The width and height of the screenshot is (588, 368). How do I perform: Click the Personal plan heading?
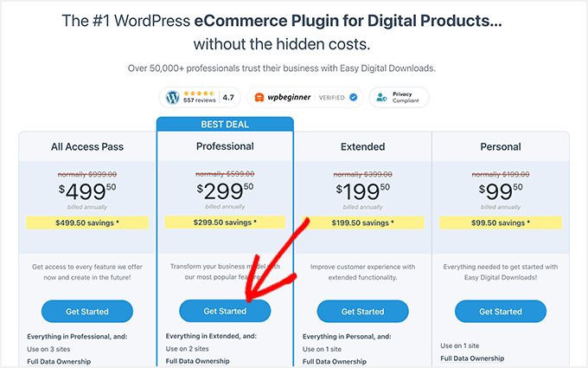(501, 147)
